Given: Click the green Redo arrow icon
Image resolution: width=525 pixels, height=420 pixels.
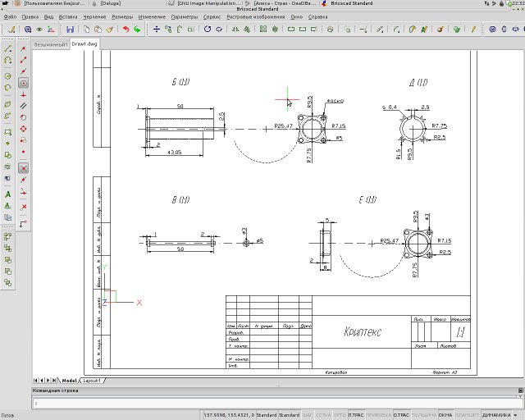Looking at the screenshot, I should (x=137, y=30).
